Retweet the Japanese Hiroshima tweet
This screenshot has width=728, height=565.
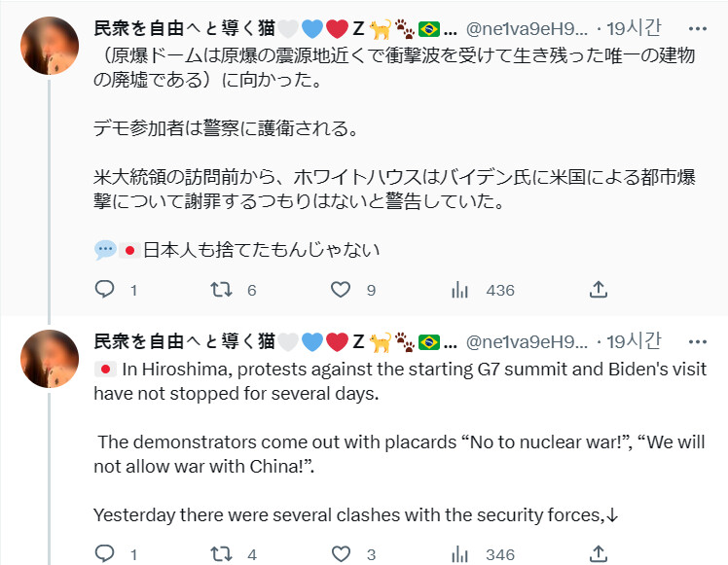pyautogui.click(x=222, y=290)
